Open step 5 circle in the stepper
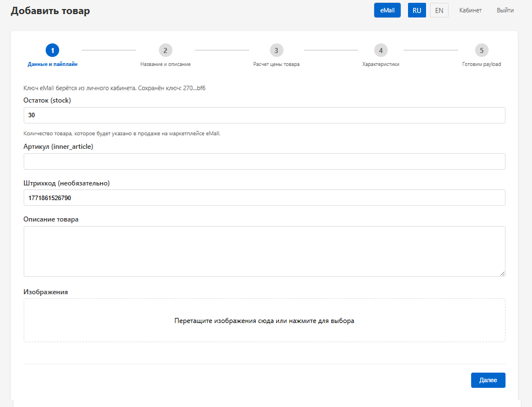 click(481, 50)
